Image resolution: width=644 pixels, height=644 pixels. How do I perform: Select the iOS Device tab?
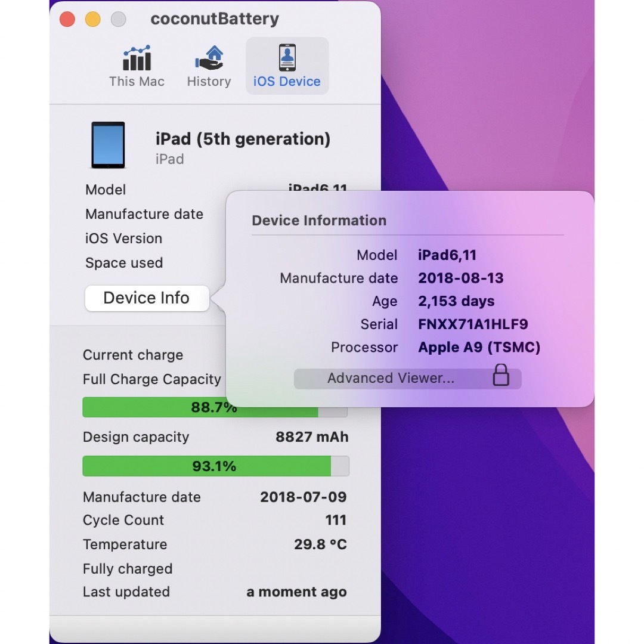[287, 66]
